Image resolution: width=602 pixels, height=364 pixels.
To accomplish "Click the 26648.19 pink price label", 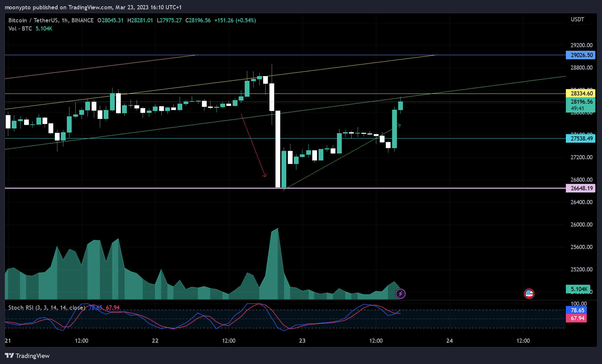I will [x=581, y=188].
